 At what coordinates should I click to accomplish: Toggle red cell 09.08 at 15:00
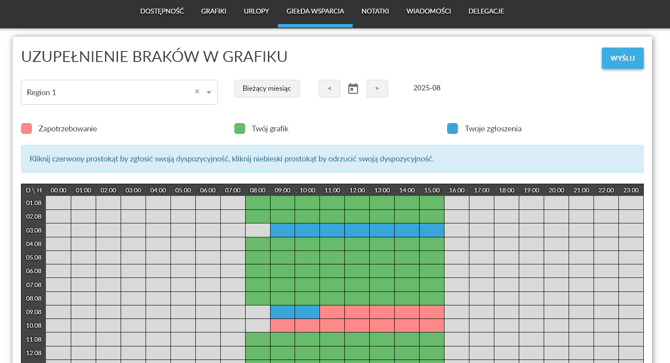coord(432,312)
